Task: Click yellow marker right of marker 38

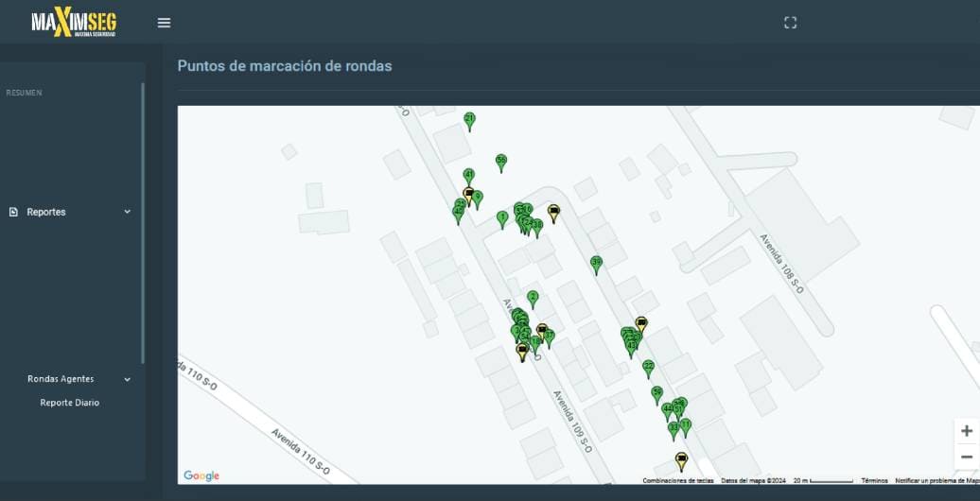Action: pos(553,213)
